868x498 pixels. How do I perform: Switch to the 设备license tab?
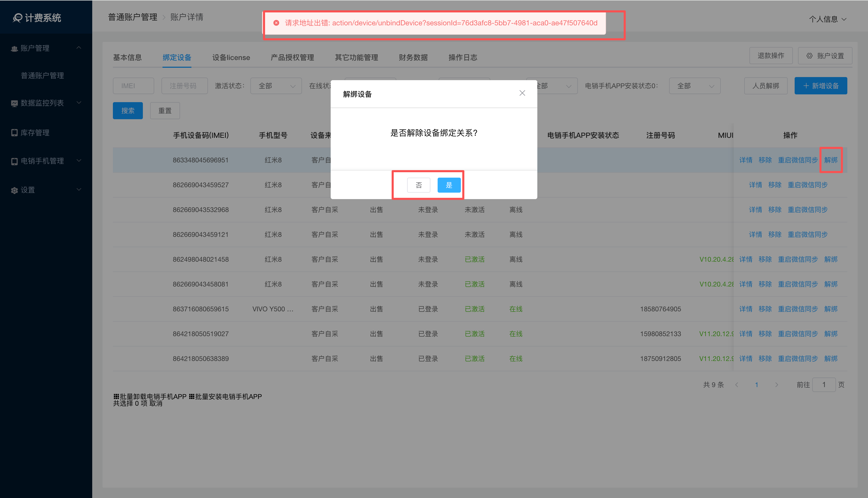point(231,57)
